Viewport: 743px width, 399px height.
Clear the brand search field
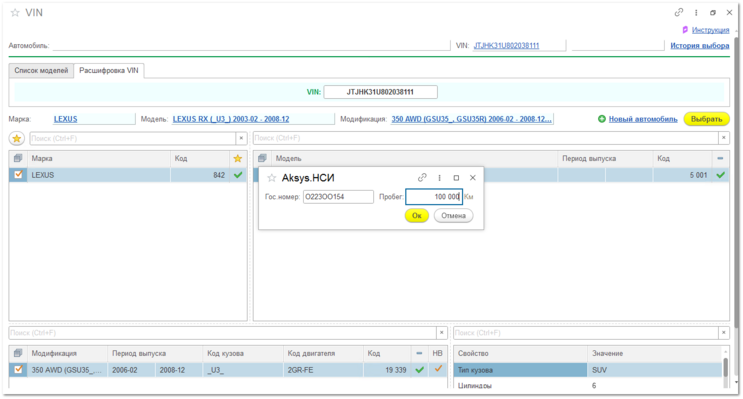(241, 138)
